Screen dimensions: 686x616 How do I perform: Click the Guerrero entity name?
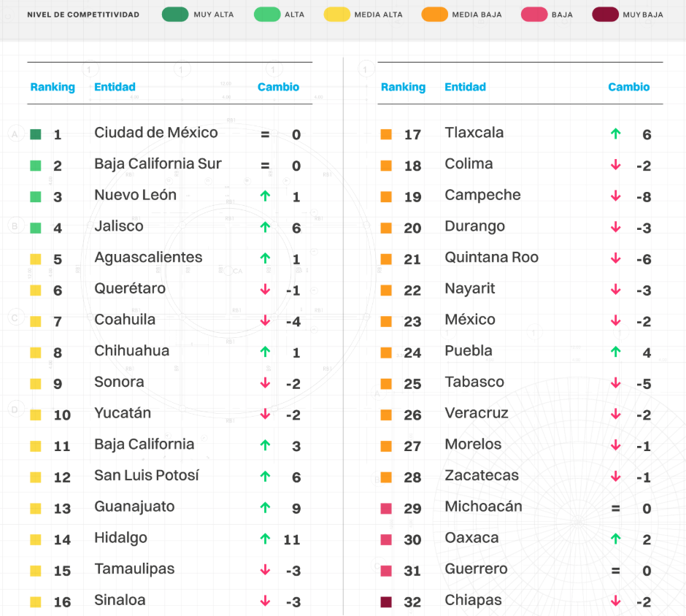[476, 569]
